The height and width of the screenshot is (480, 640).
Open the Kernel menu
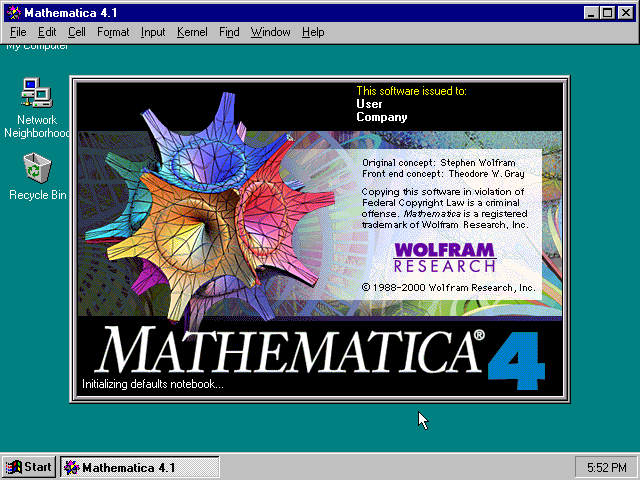pos(192,32)
